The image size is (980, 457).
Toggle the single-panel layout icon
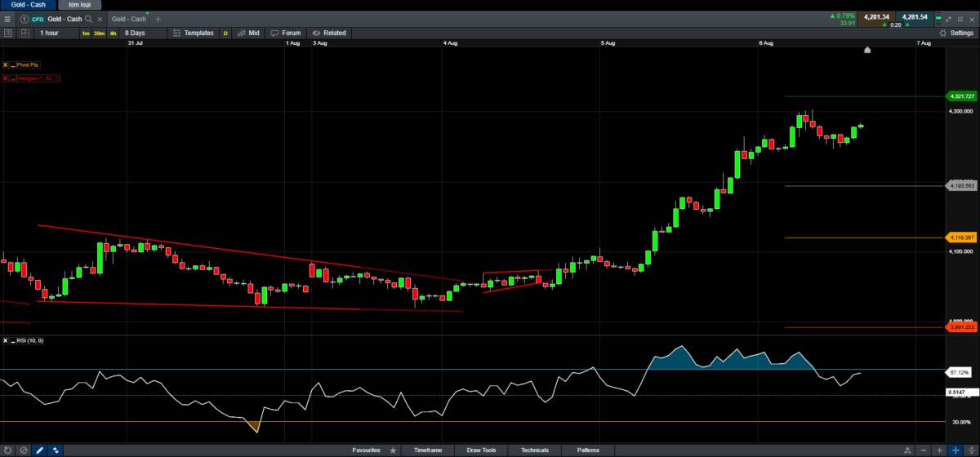7,33
